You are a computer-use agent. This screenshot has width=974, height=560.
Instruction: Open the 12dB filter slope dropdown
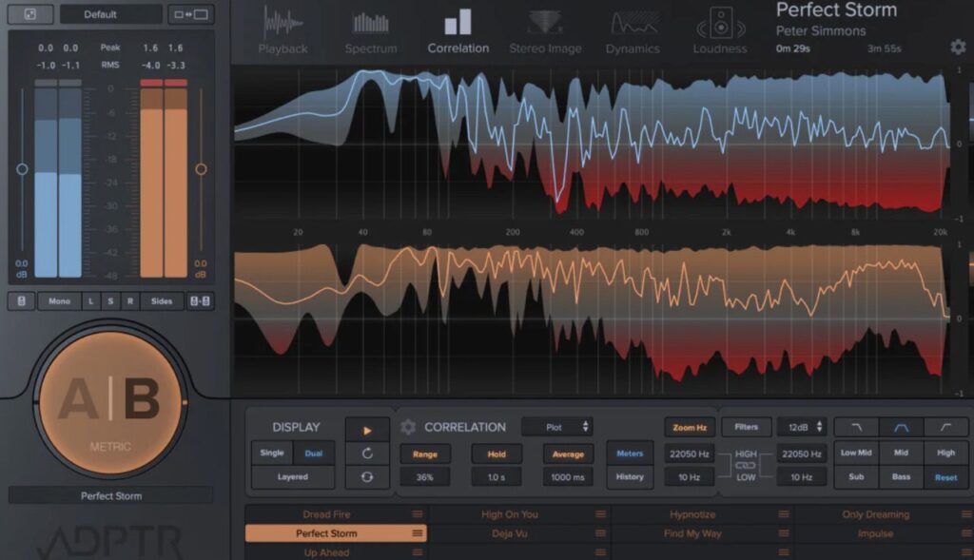[x=801, y=427]
